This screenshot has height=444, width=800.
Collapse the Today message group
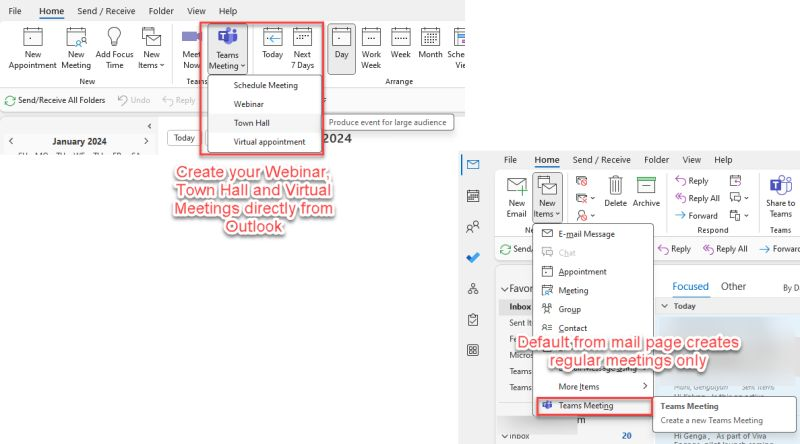[x=664, y=306]
